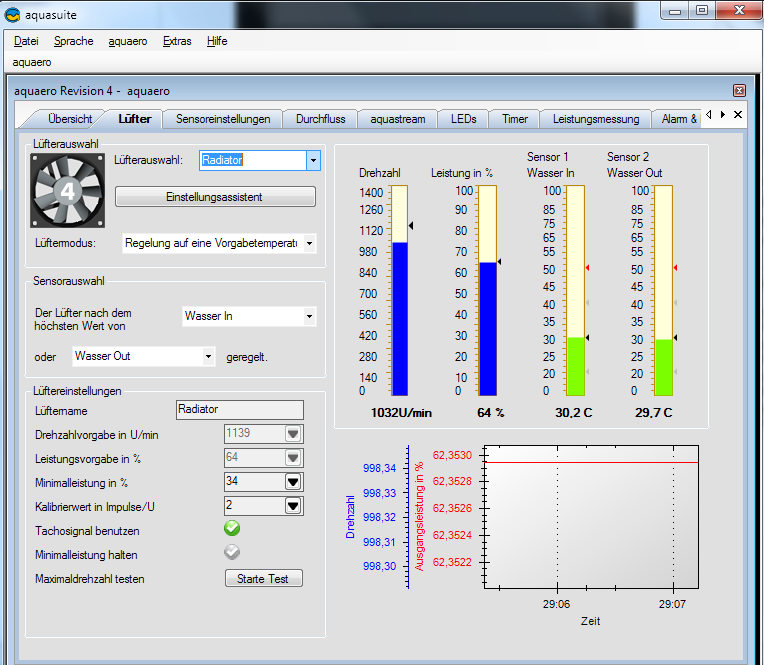Open the Lüfterauswahl Radiator dropdown
764x665 pixels.
click(313, 160)
